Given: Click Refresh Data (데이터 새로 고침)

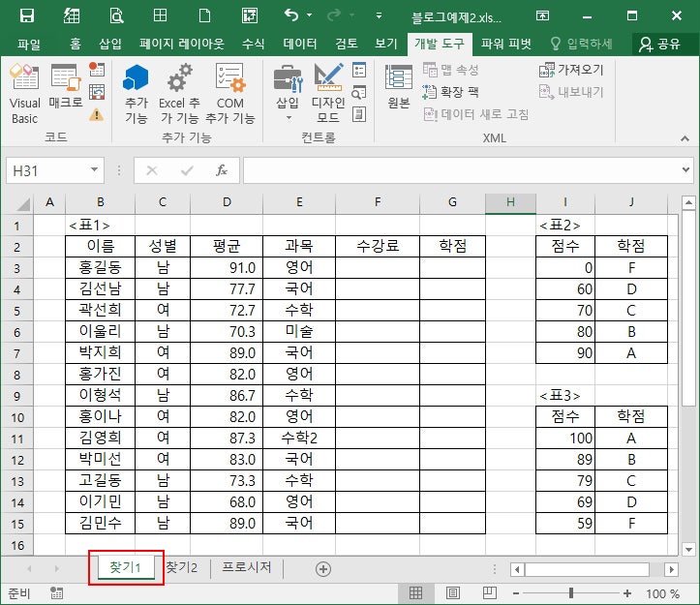Looking at the screenshot, I should 476,115.
